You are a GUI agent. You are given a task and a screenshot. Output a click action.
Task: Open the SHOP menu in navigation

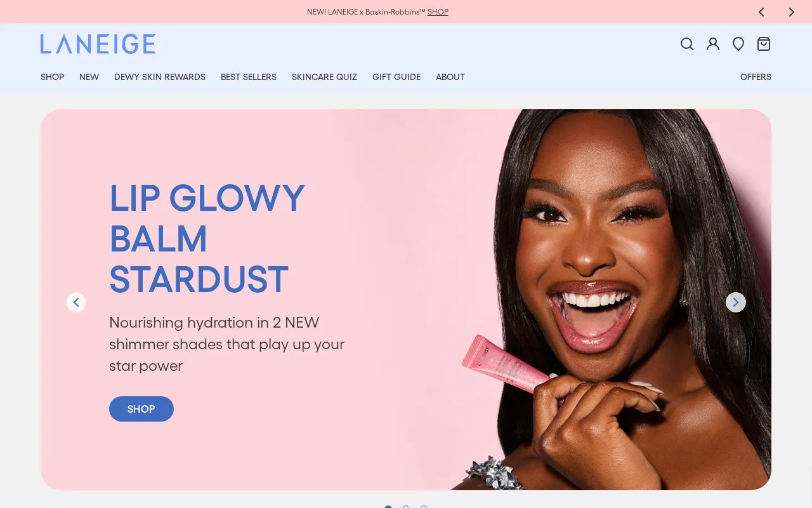click(x=52, y=77)
